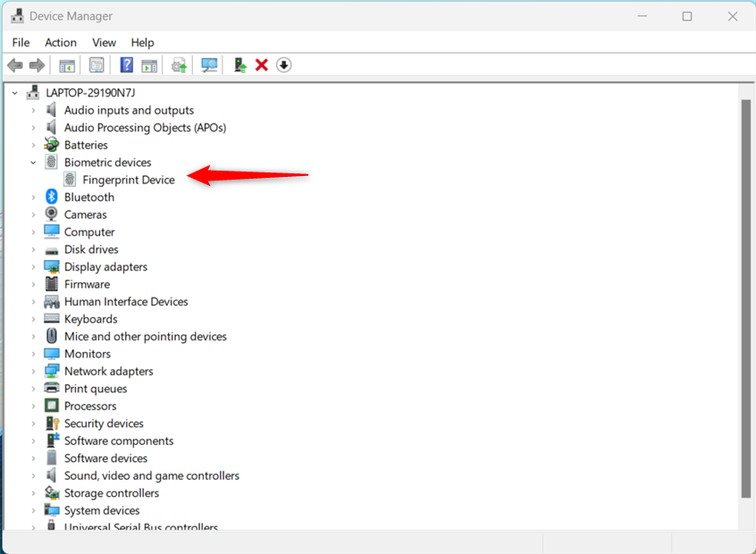Select the Processors label

click(90, 406)
